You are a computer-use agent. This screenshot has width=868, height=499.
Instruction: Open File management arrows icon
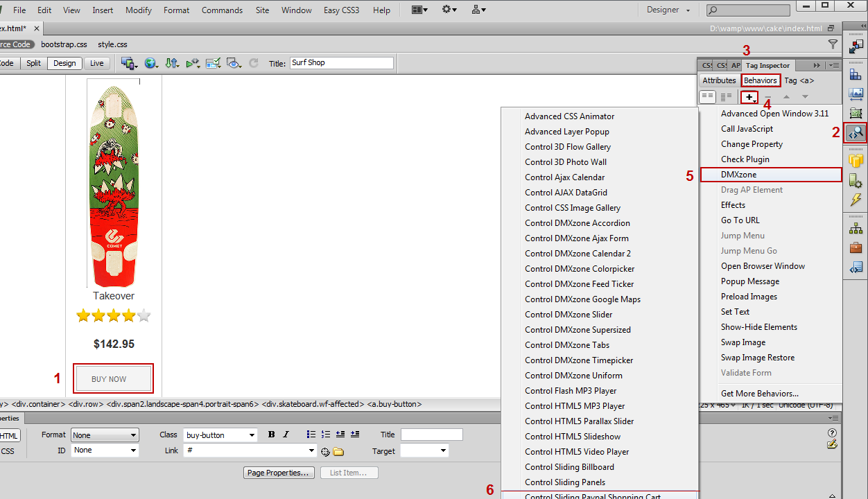tap(172, 63)
